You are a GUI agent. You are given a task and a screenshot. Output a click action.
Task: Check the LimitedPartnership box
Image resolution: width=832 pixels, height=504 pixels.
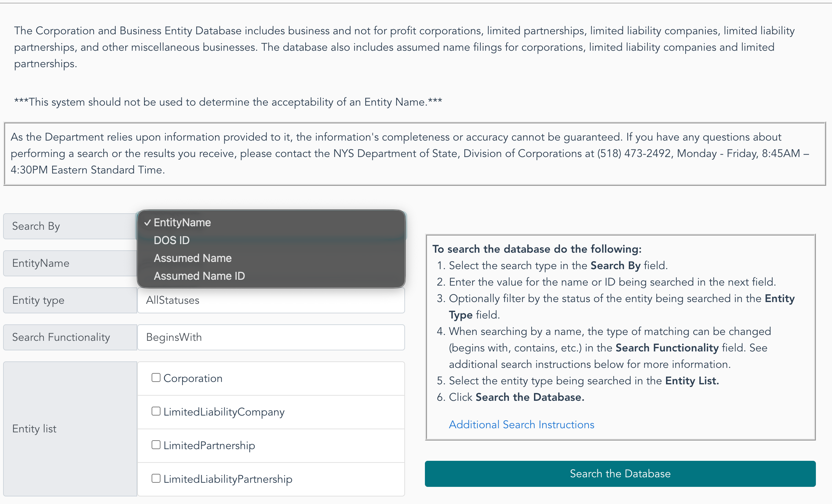[x=156, y=445]
